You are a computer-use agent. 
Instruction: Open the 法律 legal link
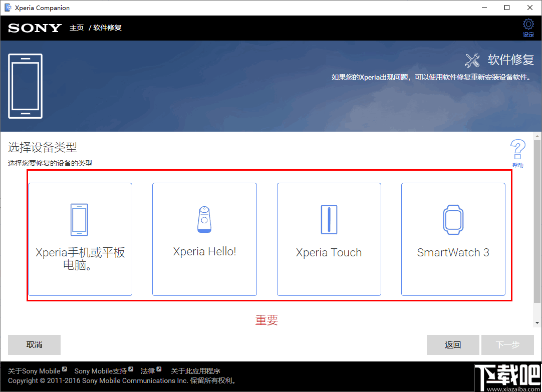pyautogui.click(x=147, y=370)
